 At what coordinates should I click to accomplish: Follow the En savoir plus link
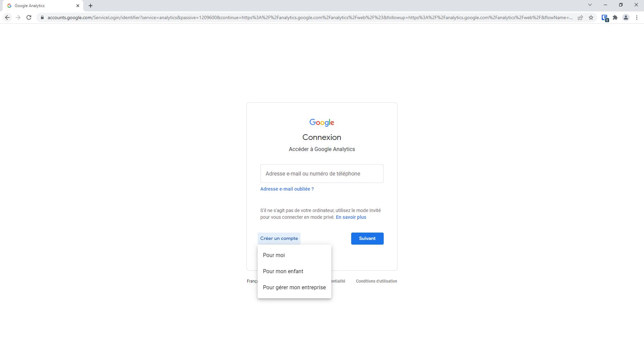[351, 217]
